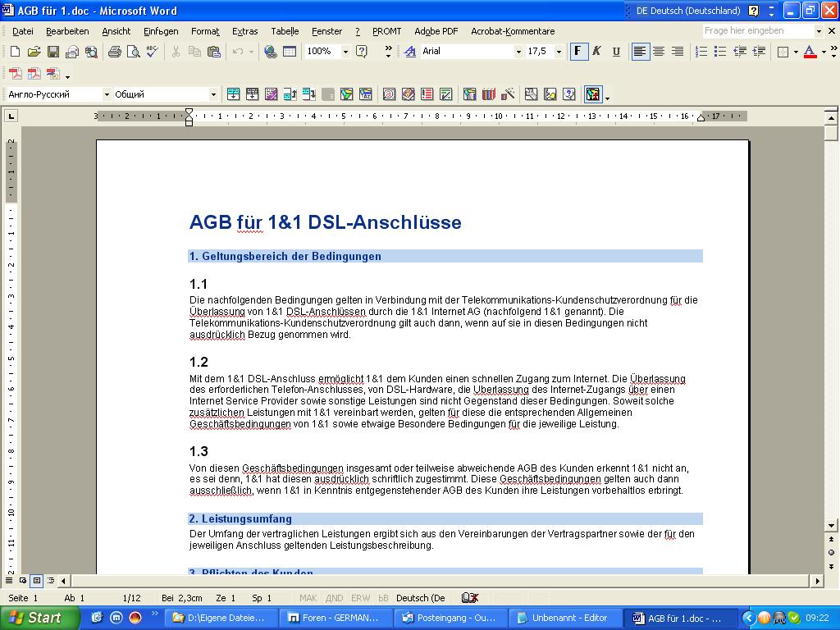Open Print Preview (page with magnifier)
The width and height of the screenshot is (840, 630).
point(134,52)
